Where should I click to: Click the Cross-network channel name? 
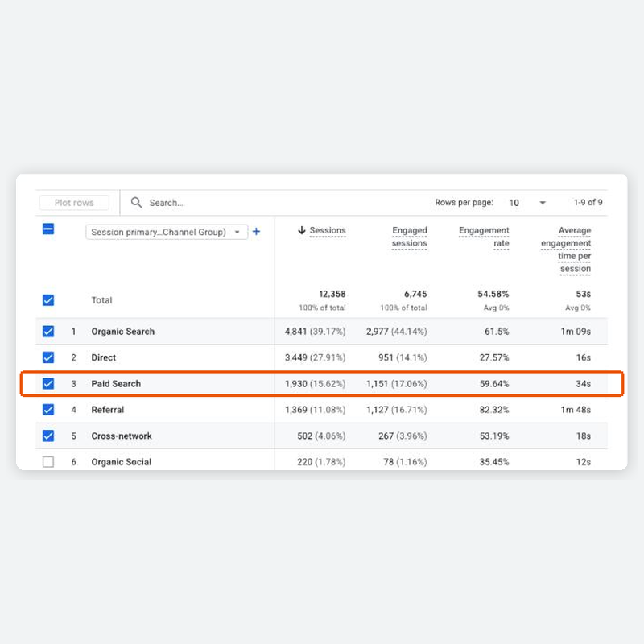(x=122, y=436)
